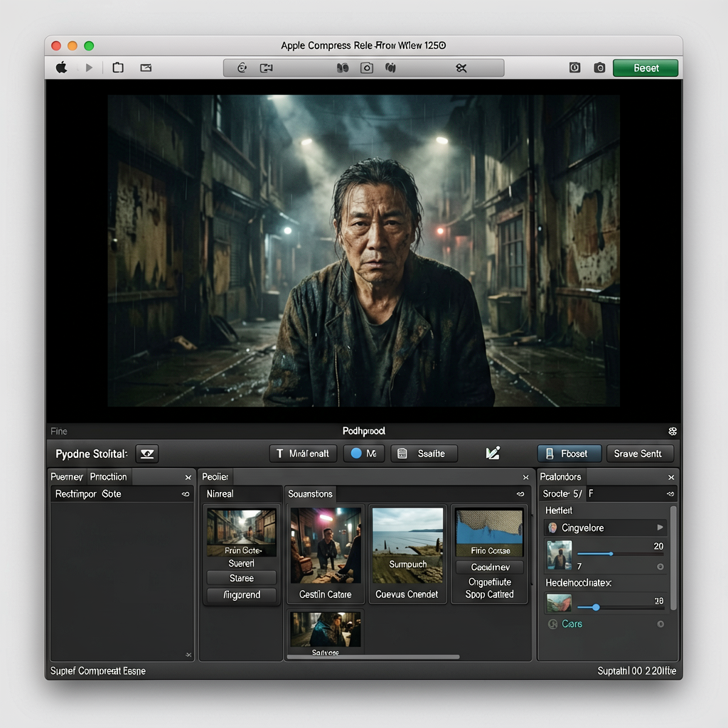Click the hand-shaped icon in center toolbar

tap(390, 68)
